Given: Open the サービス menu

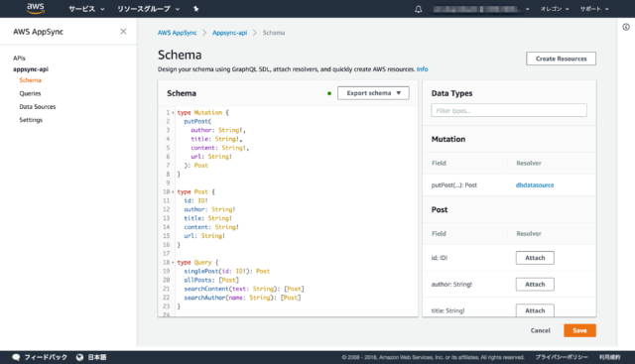Looking at the screenshot, I should pyautogui.click(x=86, y=9).
